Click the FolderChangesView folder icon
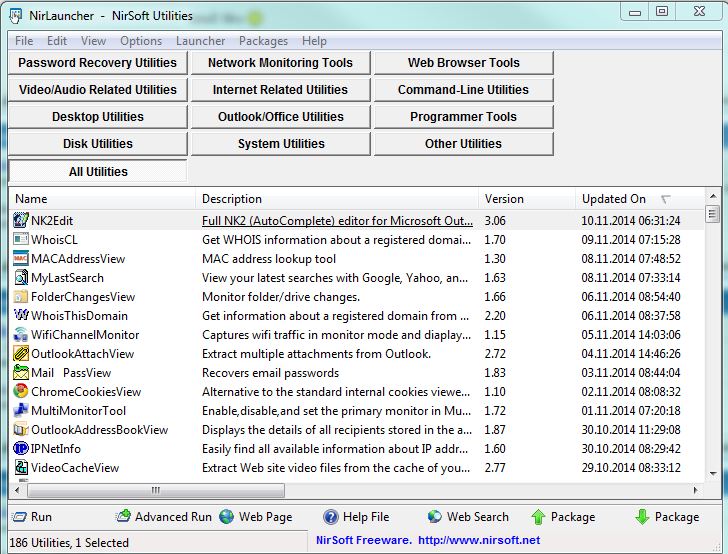Image resolution: width=728 pixels, height=554 pixels. tap(21, 296)
